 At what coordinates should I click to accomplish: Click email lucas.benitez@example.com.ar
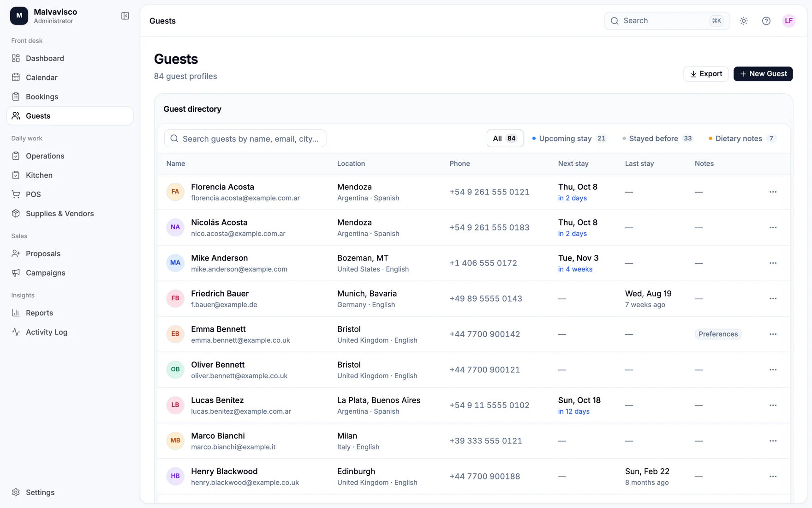click(241, 411)
